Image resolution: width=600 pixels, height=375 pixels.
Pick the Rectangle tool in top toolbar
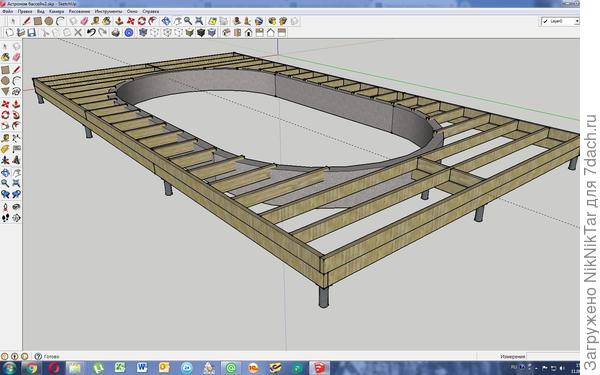coord(38,21)
